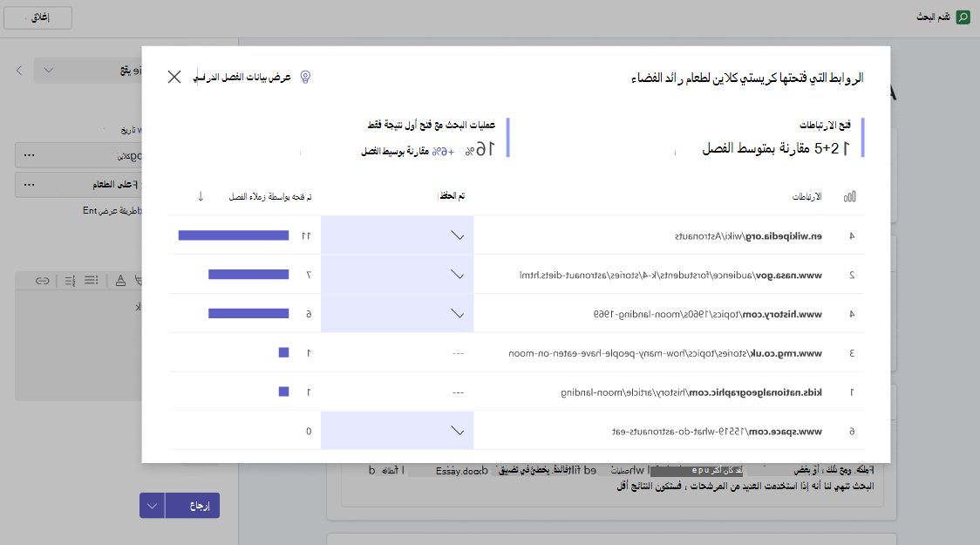Expand the www.history.com row chevron

(x=458, y=315)
